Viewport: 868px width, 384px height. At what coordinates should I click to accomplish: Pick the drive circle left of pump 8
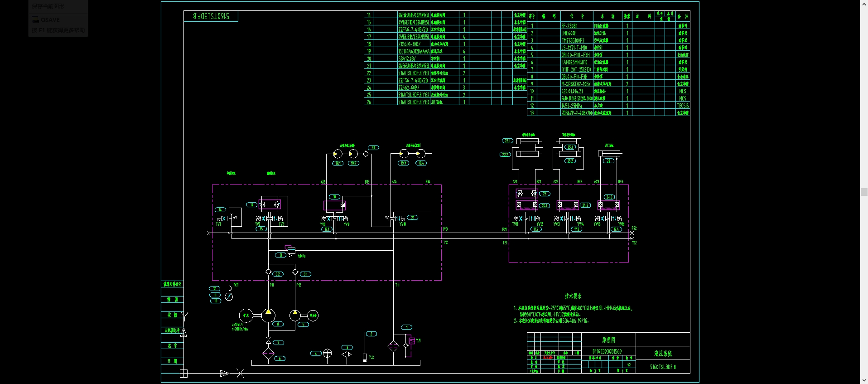[246, 316]
